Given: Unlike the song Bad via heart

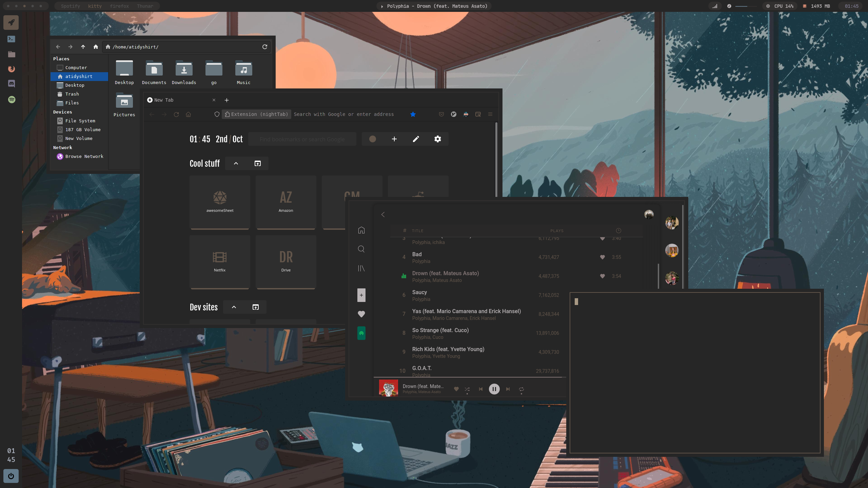Looking at the screenshot, I should 602,257.
